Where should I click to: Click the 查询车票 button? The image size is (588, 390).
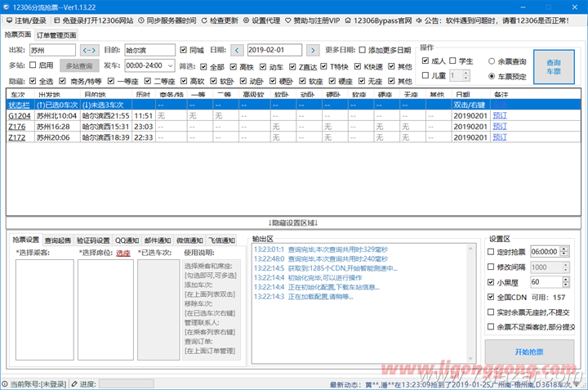[554, 67]
